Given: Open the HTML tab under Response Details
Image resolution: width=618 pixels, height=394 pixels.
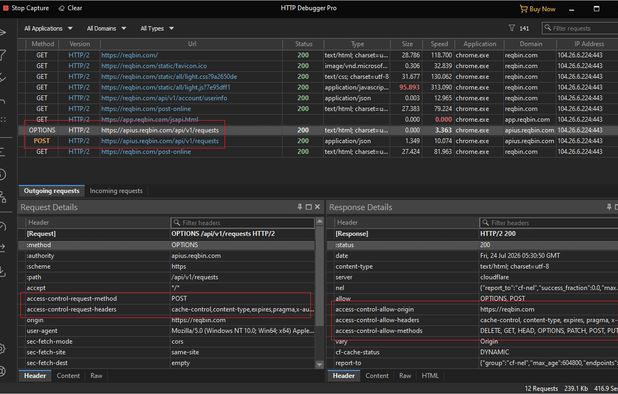Looking at the screenshot, I should click(430, 375).
